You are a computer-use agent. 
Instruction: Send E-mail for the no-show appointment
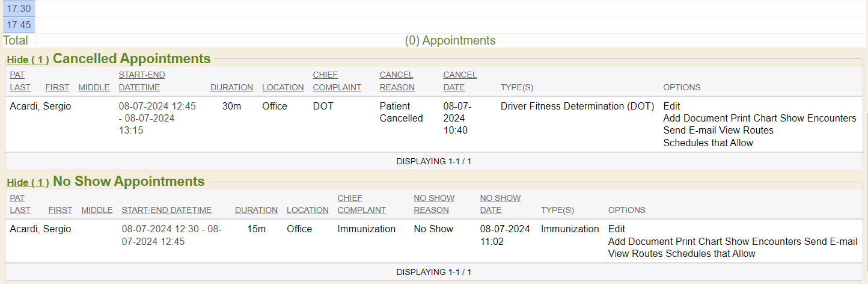click(831, 242)
